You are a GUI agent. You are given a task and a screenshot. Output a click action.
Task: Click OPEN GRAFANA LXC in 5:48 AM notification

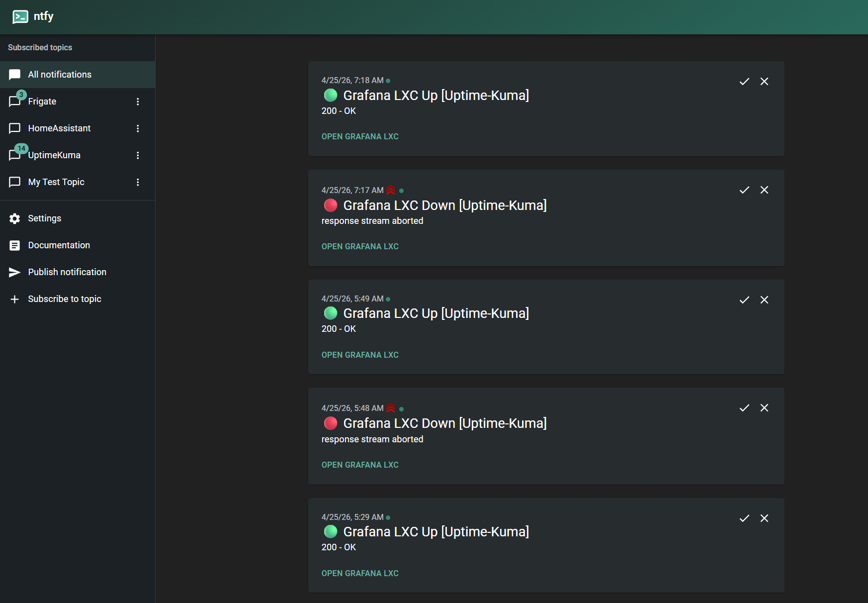point(360,465)
